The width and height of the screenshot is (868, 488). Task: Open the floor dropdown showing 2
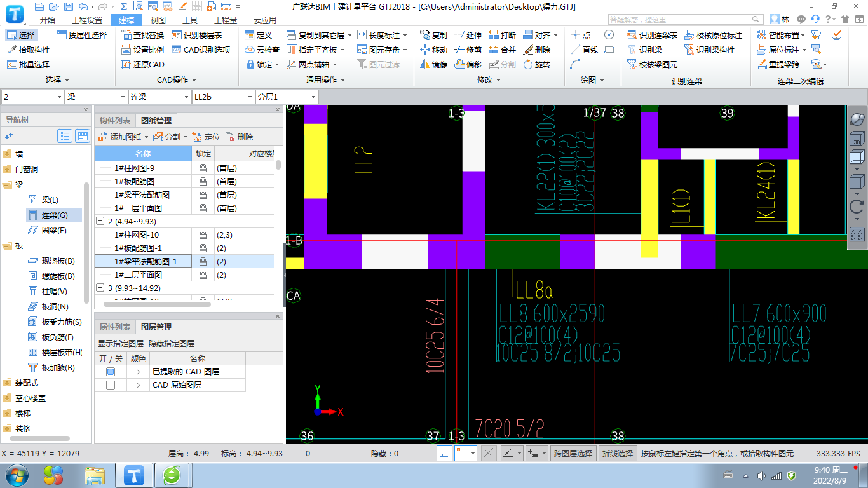pos(32,97)
